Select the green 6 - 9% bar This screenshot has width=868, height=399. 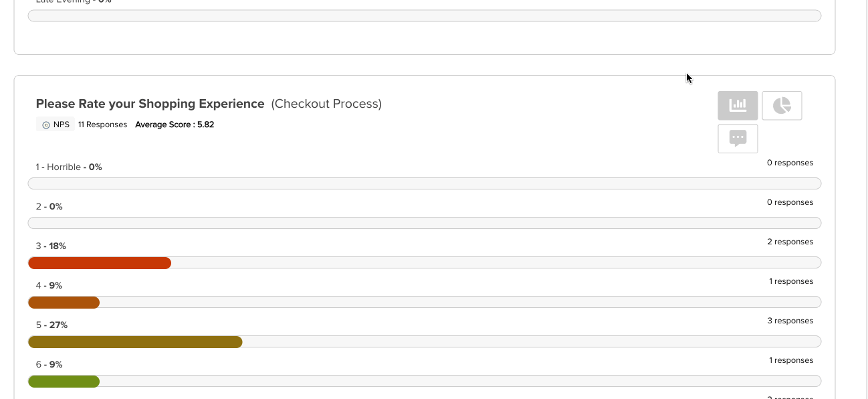pos(64,382)
